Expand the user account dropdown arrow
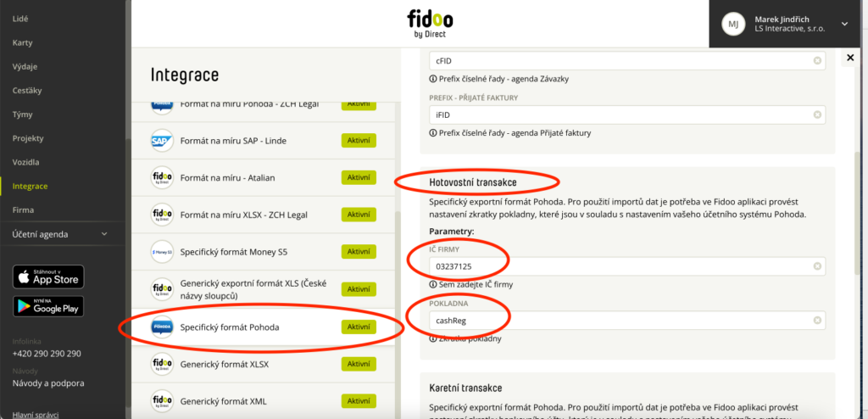This screenshot has width=868, height=419. coord(844,24)
